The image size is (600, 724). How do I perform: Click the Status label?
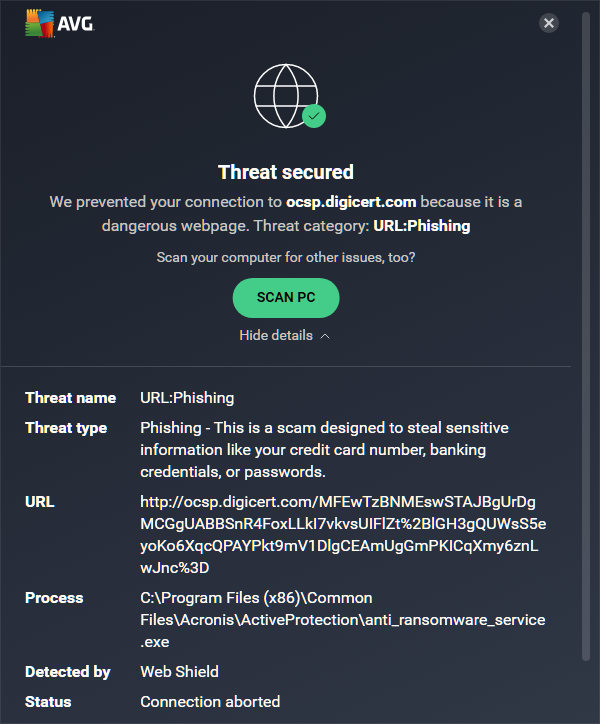tap(48, 702)
